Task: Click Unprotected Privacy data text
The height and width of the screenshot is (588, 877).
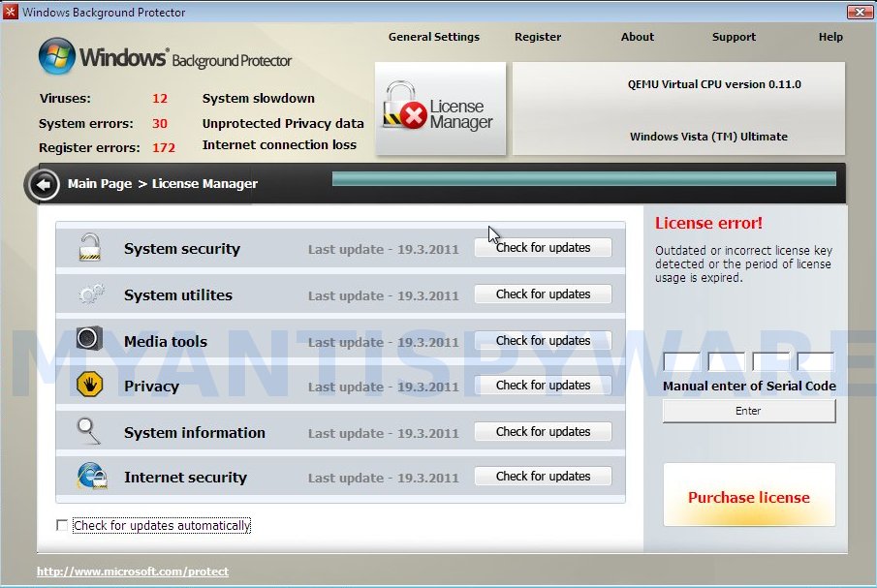Action: 283,124
